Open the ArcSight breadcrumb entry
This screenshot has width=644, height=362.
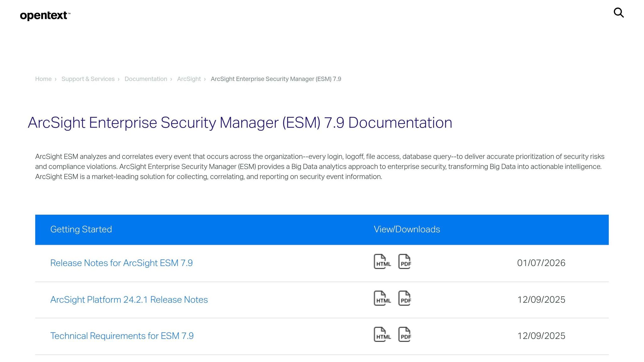click(x=189, y=79)
